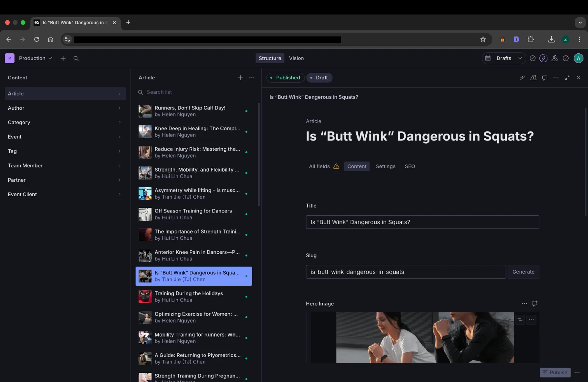This screenshot has height=382, width=588.
Task: Open the Event Client content type
Action: pos(65,195)
